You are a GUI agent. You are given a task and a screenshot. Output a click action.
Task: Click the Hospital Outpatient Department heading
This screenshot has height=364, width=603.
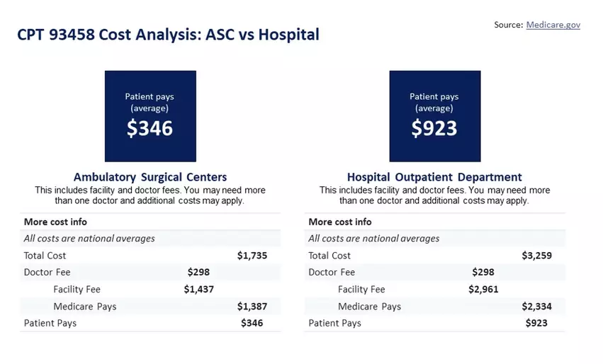pos(434,177)
